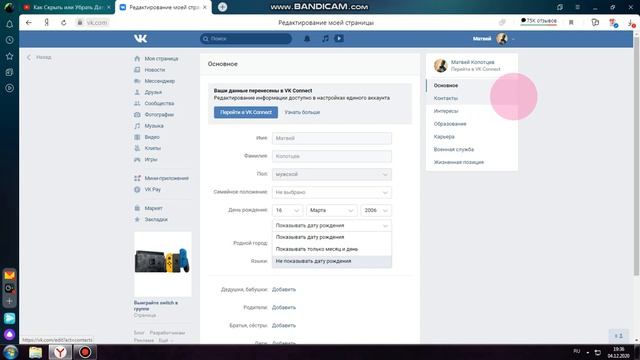Viewport: 640px width, 360px height.
Task: Open the Образование section tab
Action: (x=472, y=124)
